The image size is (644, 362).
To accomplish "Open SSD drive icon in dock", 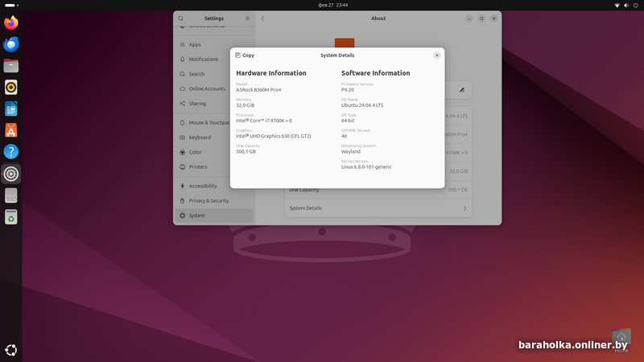I will [x=11, y=195].
